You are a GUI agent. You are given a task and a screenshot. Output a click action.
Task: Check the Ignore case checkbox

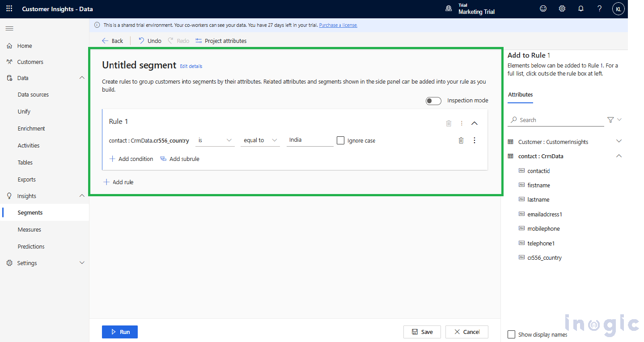[341, 140]
